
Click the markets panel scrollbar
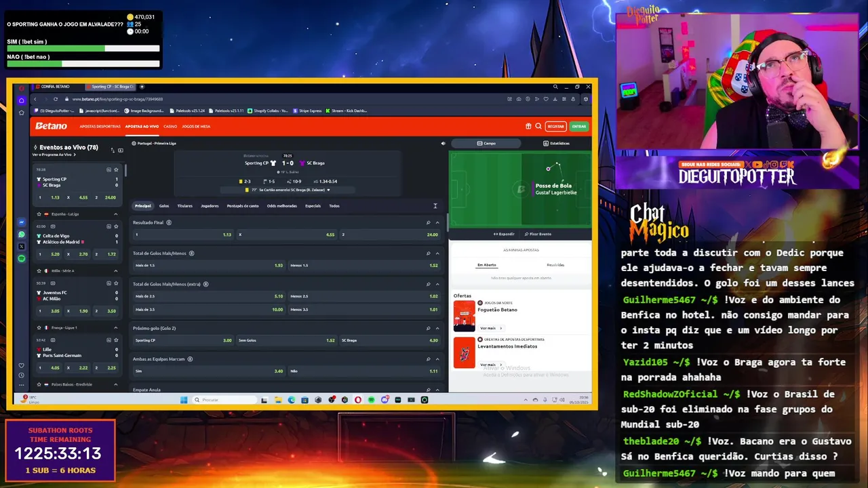446,224
